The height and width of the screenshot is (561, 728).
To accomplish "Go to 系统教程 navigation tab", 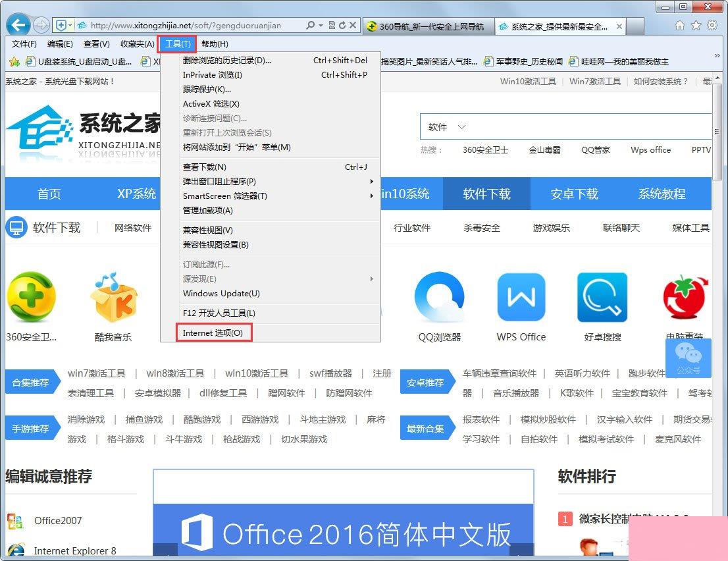I will (x=662, y=194).
